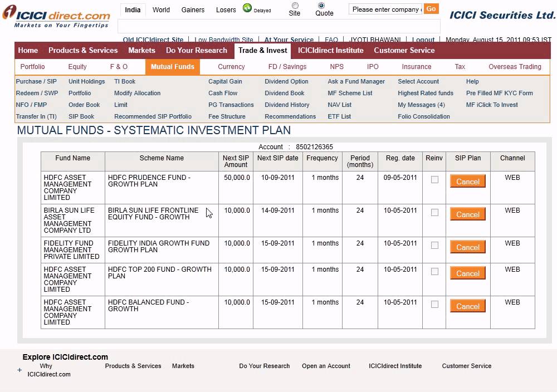The width and height of the screenshot is (557, 392).
Task: Open the Ask a Fund Manager link
Action: click(356, 81)
